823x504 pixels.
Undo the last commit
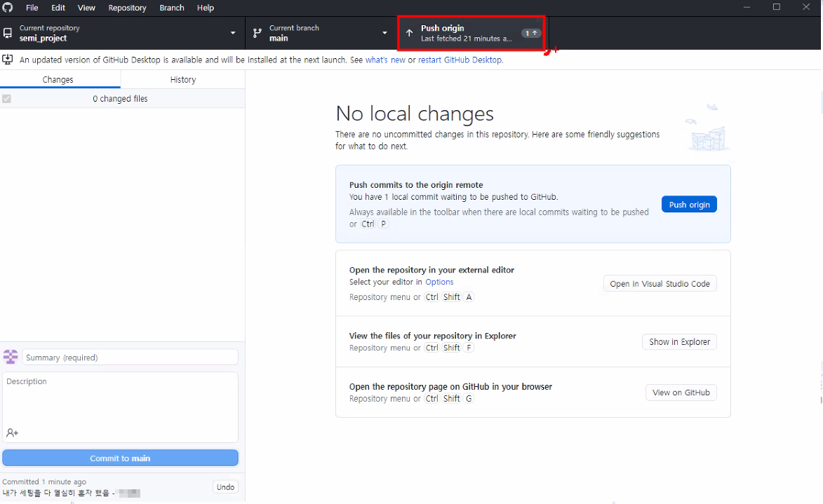point(225,487)
